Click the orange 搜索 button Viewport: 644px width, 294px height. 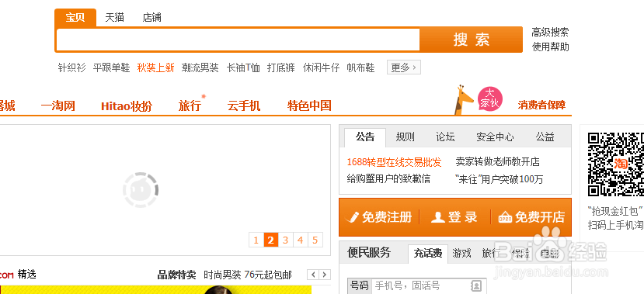tap(471, 40)
